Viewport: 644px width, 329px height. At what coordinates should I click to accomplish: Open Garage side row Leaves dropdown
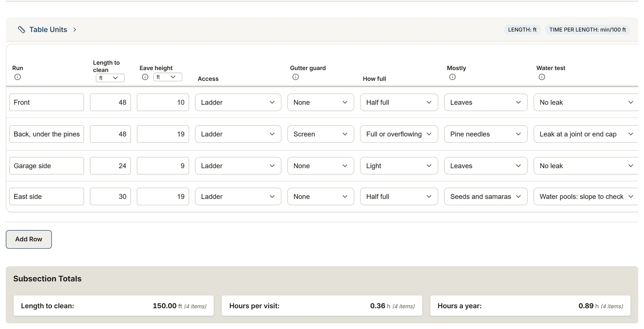coord(486,166)
